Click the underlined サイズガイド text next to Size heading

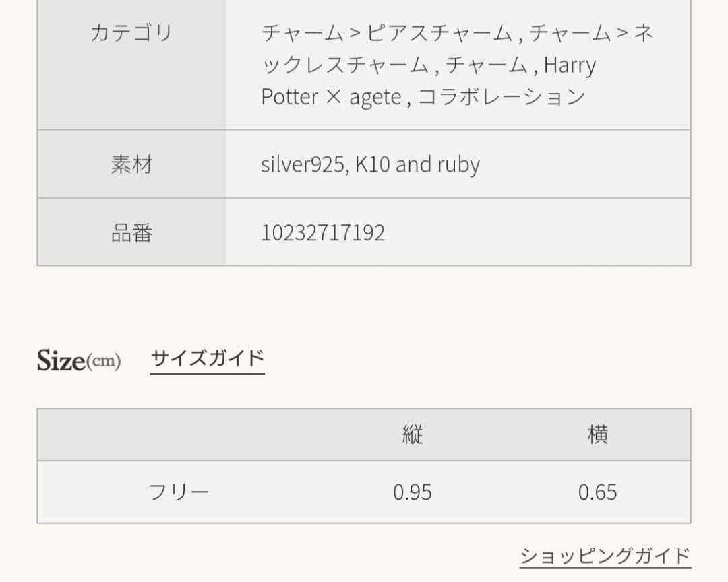(x=206, y=358)
